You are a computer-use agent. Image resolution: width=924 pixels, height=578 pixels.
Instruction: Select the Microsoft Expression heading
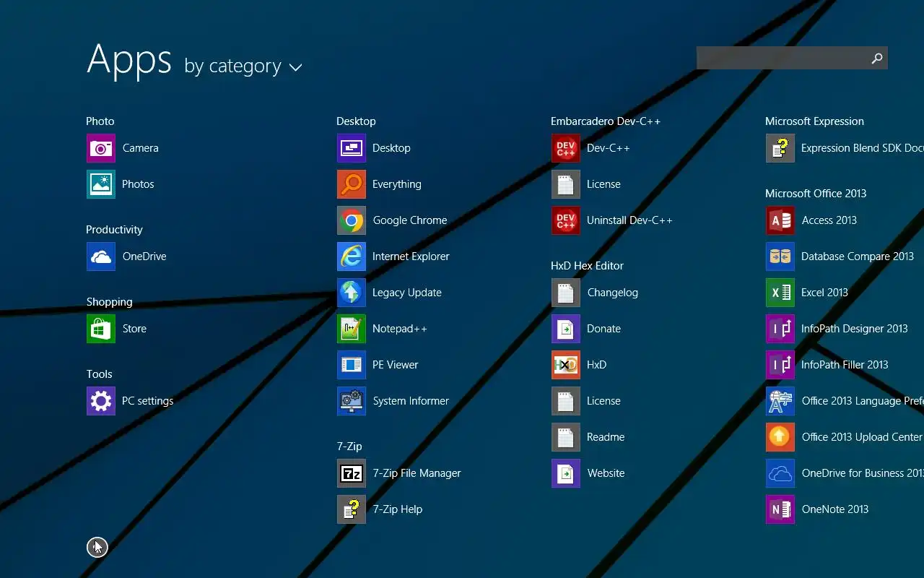coord(814,121)
